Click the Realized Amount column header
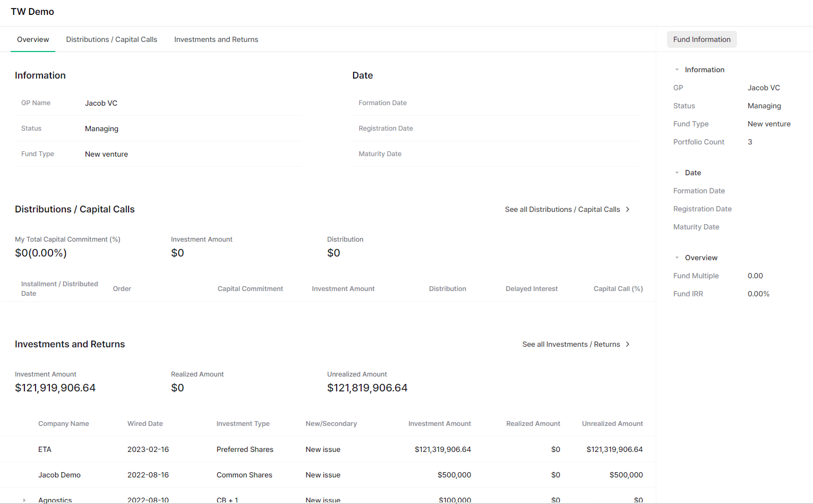813x504 pixels. point(533,424)
